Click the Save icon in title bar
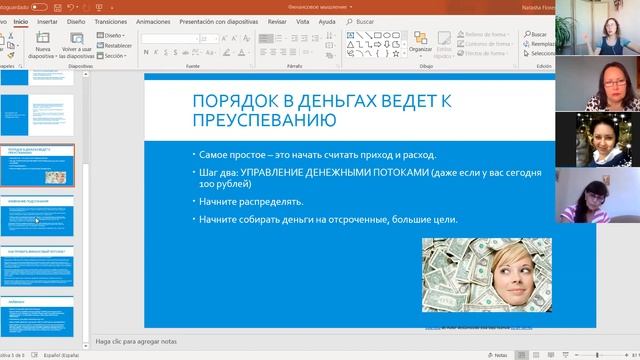 click(x=58, y=7)
